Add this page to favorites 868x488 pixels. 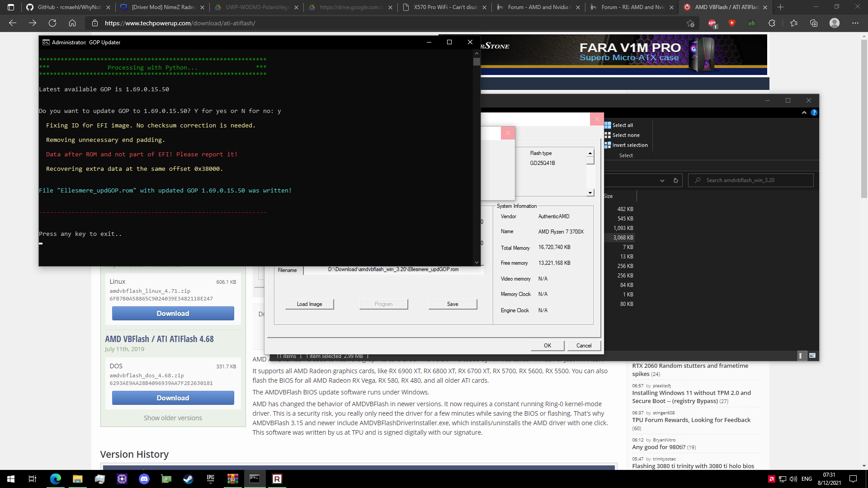tap(690, 23)
